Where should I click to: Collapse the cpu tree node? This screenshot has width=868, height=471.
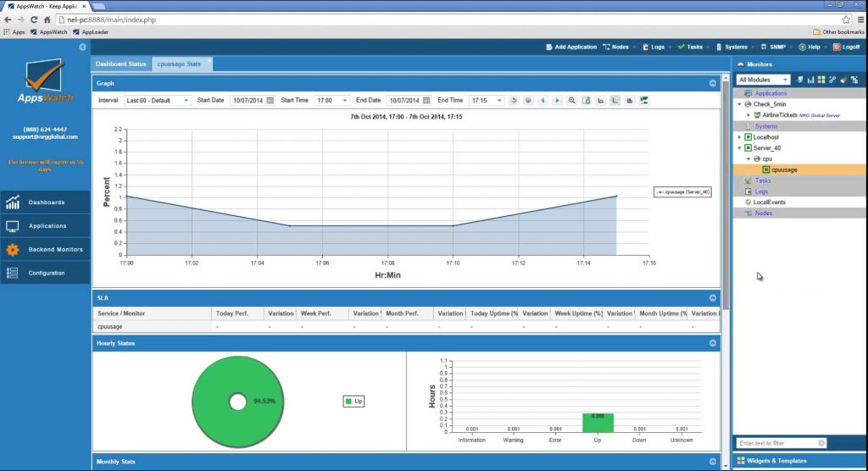748,159
